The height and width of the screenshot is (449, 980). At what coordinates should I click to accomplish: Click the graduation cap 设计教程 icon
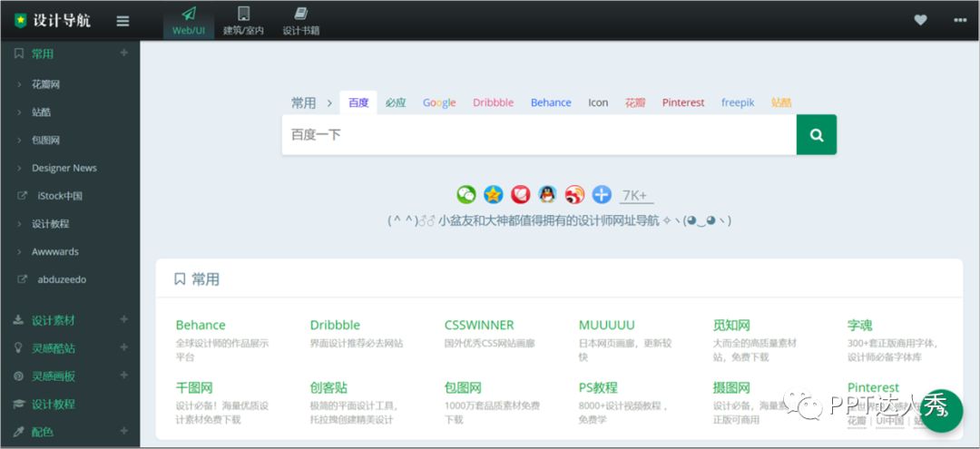click(19, 404)
